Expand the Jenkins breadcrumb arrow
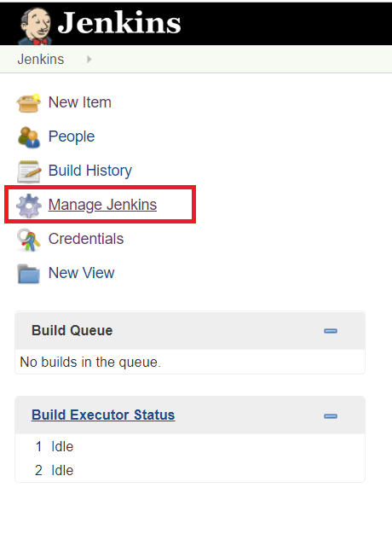 pyautogui.click(x=89, y=59)
